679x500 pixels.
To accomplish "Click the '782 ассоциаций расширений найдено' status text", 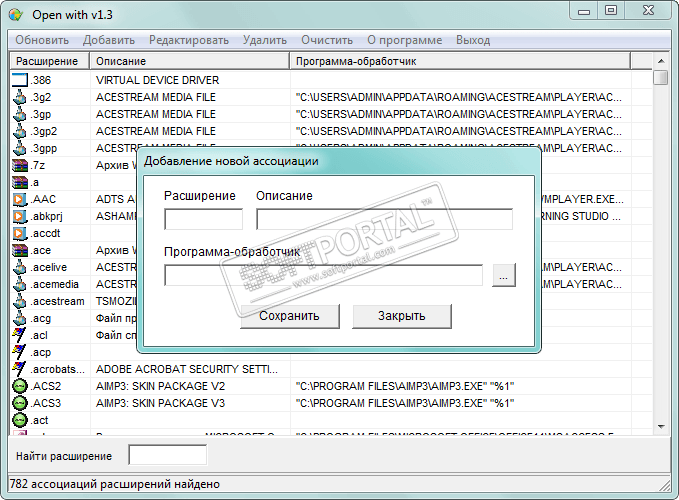I will coord(115,484).
